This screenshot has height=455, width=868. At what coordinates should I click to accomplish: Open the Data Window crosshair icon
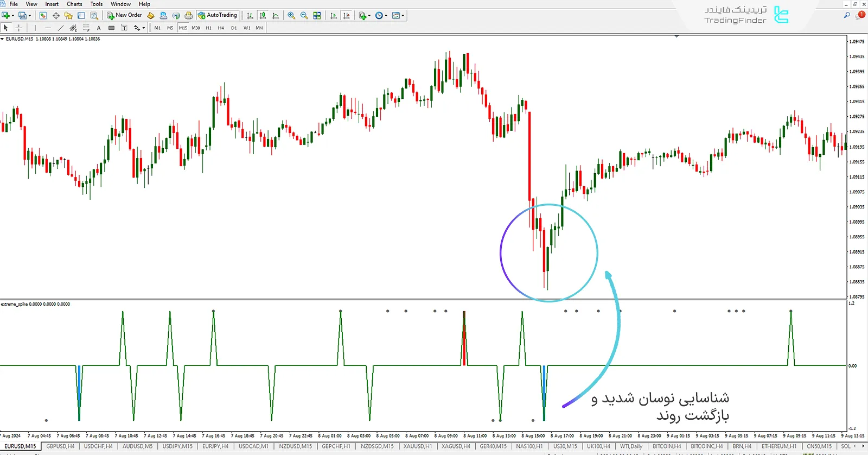56,16
